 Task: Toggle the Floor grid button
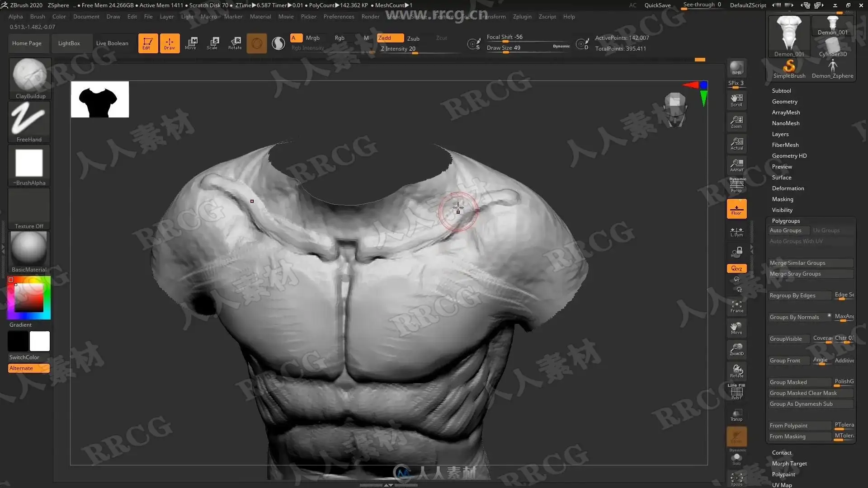click(x=736, y=209)
